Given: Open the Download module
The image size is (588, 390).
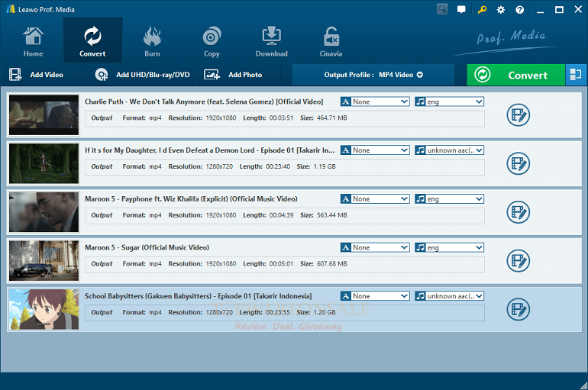Looking at the screenshot, I should (x=272, y=41).
